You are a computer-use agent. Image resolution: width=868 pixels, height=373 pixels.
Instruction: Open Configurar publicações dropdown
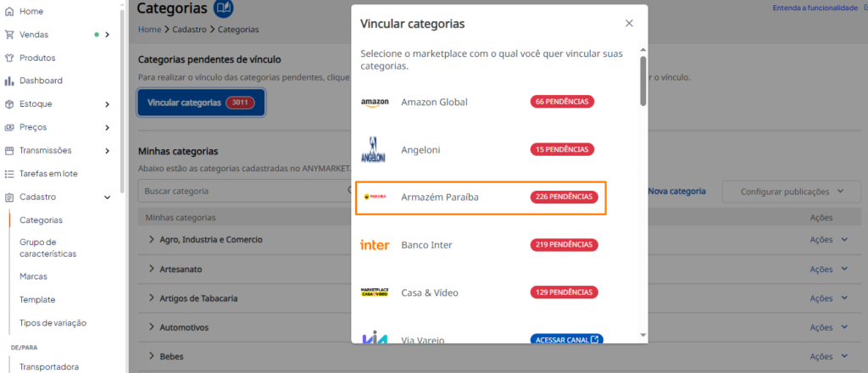point(792,192)
